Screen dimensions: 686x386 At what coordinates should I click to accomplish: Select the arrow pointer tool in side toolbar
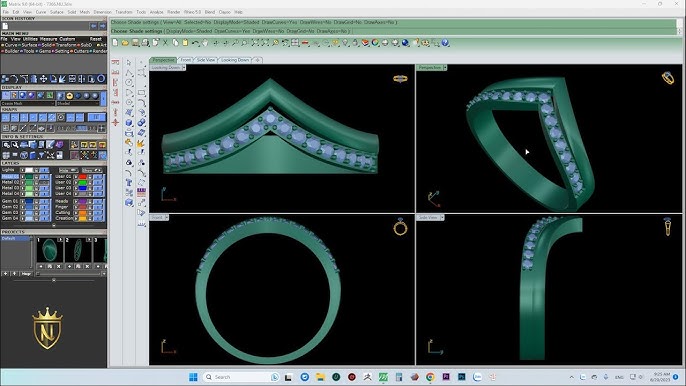pos(129,63)
